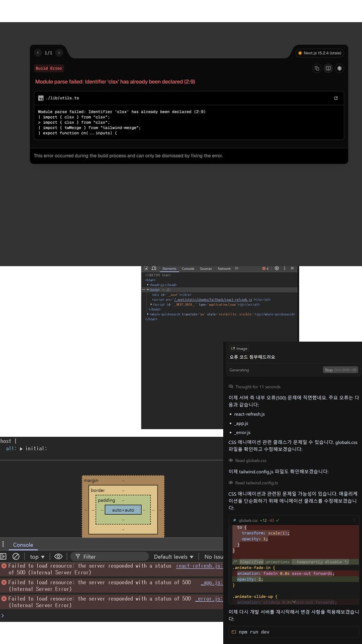Image resolution: width=362 pixels, height=644 pixels.
Task: Go to next error in Next.js overlay
Action: (x=59, y=53)
